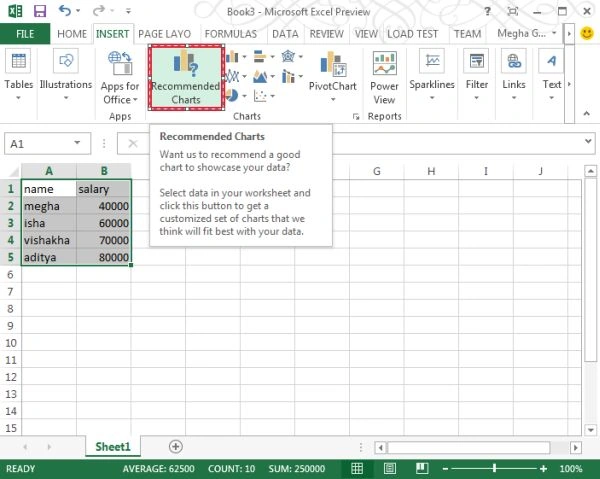This screenshot has height=479, width=600.
Task: Click the smiley feedback icon
Action: 587,34
